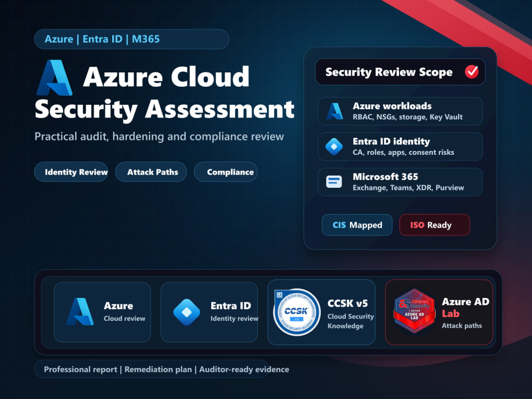
Task: Click the Microsoft 365 message icon
Action: [x=334, y=182]
